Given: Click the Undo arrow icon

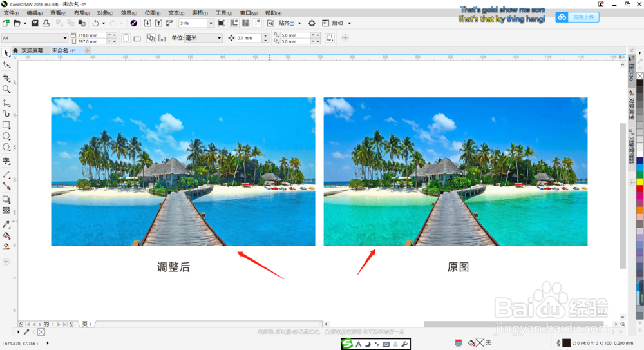Looking at the screenshot, I should pyautogui.click(x=95, y=23).
